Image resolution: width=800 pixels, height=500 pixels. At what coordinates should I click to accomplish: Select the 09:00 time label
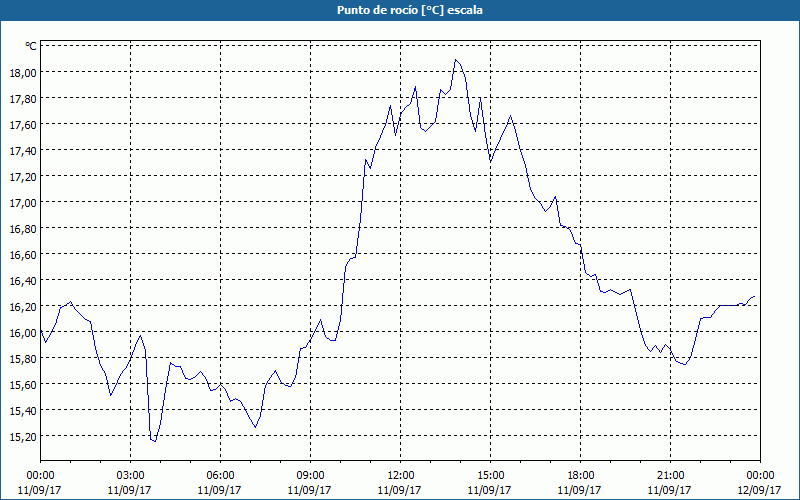click(x=310, y=476)
